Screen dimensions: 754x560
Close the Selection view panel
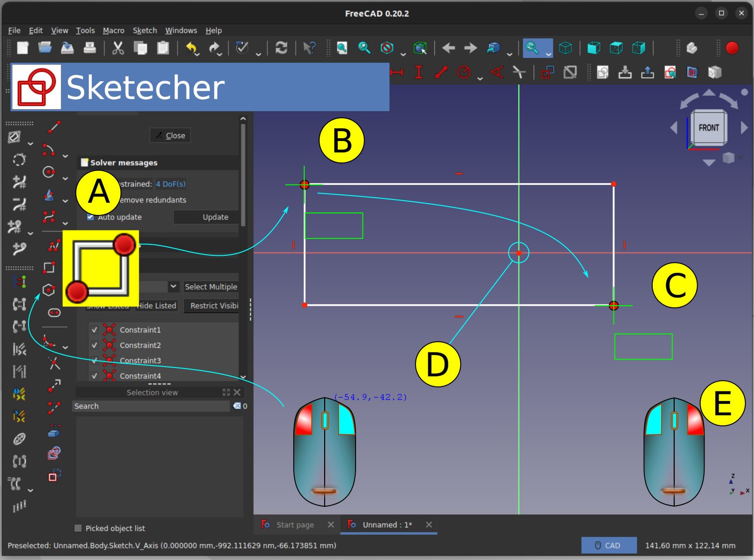click(x=237, y=392)
